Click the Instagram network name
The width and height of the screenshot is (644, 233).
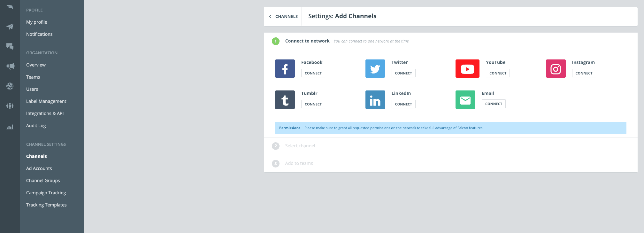point(583,62)
